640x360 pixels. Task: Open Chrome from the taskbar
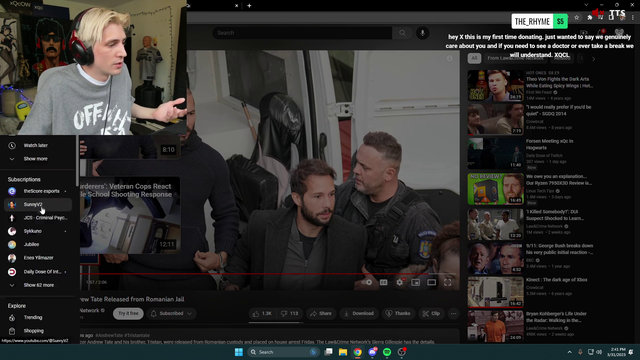[x=358, y=352]
